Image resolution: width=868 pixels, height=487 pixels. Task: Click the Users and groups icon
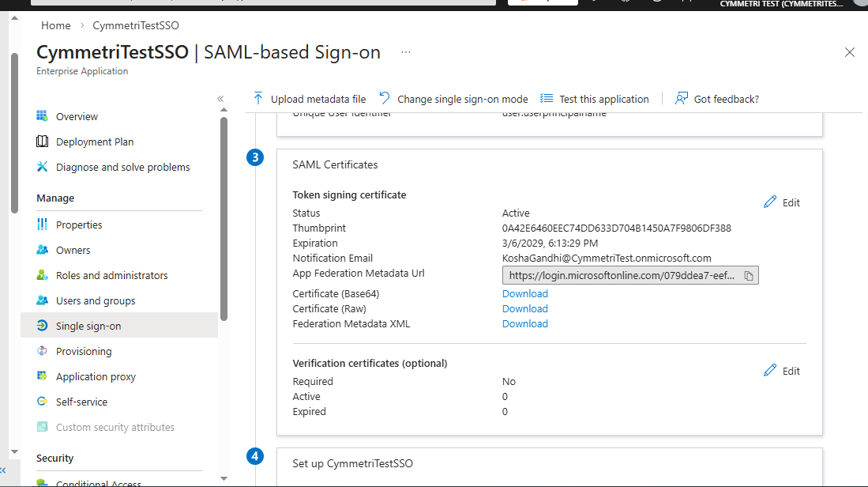[x=42, y=300]
